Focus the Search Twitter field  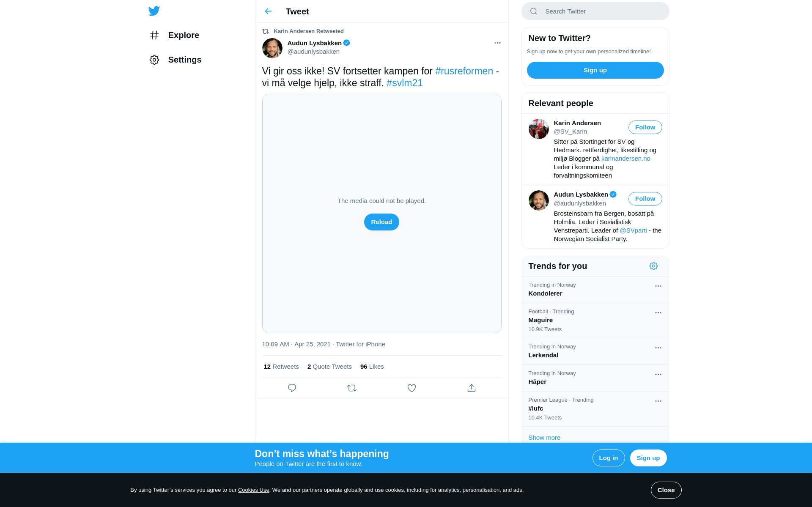(x=595, y=11)
